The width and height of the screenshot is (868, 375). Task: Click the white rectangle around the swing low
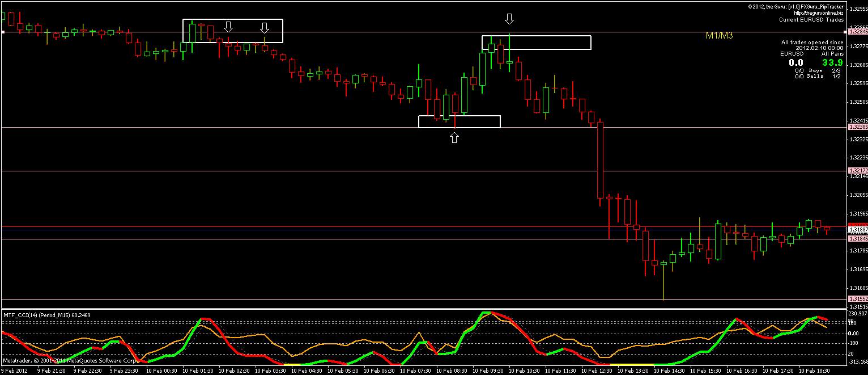coord(459,121)
